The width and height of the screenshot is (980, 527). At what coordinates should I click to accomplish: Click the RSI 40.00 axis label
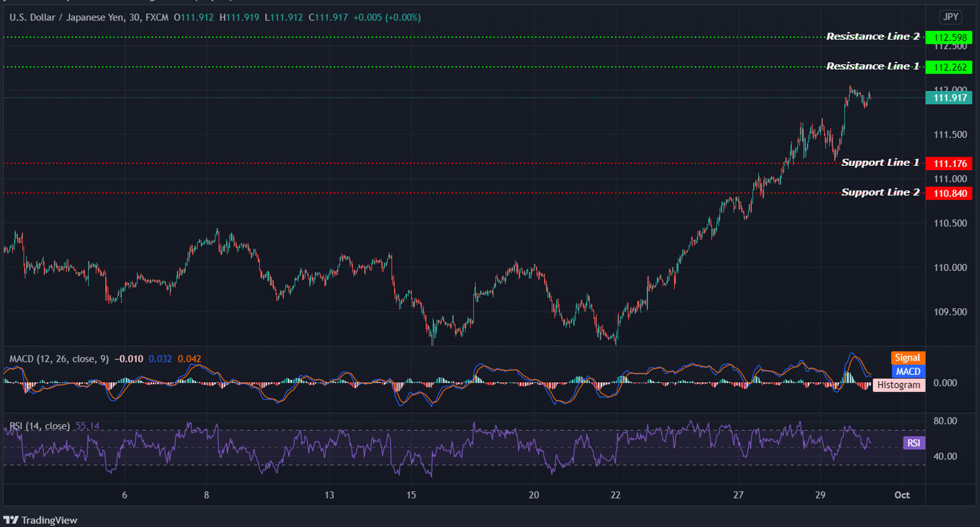click(x=945, y=456)
